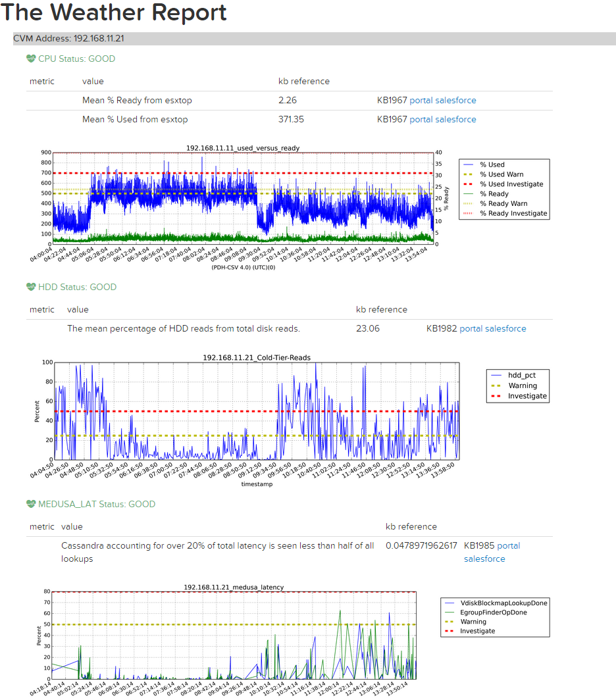This screenshot has width=616, height=698.
Task: Open portal link for Mean % Used
Action: 421,119
